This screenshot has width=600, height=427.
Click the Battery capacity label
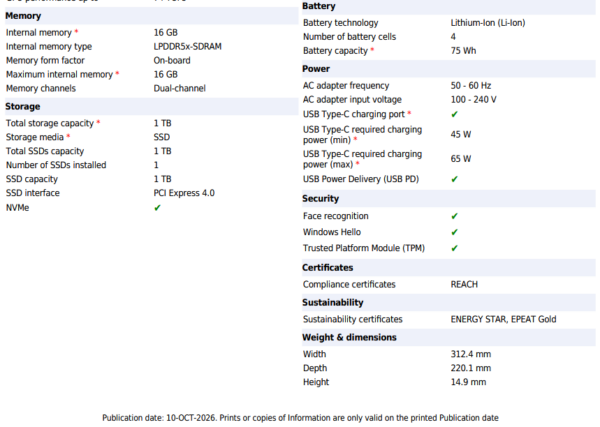(335, 51)
